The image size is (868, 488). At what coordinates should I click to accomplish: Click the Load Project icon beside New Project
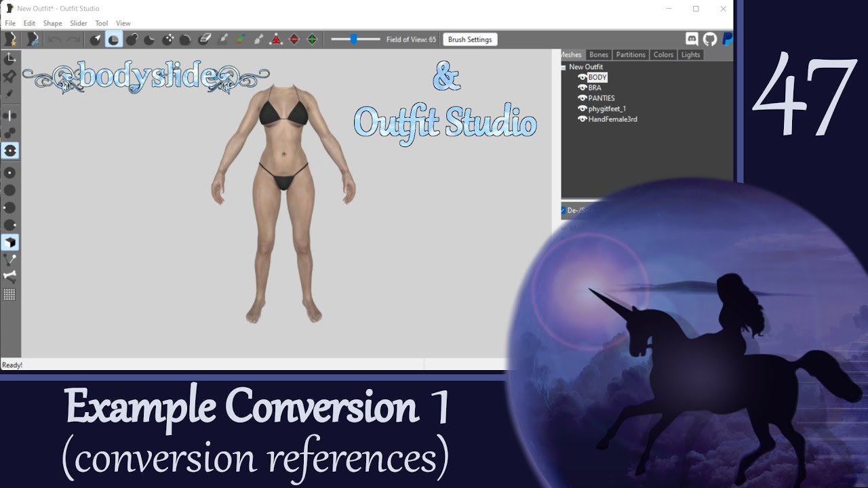tap(32, 39)
